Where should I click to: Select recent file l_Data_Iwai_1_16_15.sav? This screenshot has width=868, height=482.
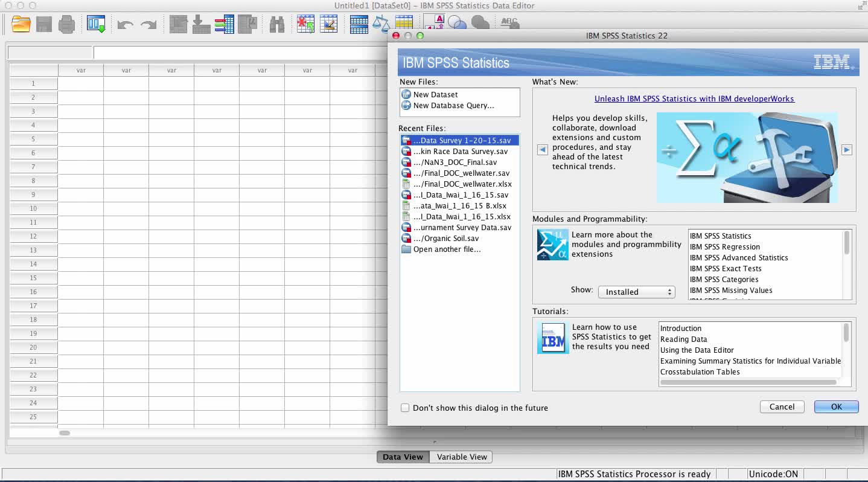click(459, 194)
